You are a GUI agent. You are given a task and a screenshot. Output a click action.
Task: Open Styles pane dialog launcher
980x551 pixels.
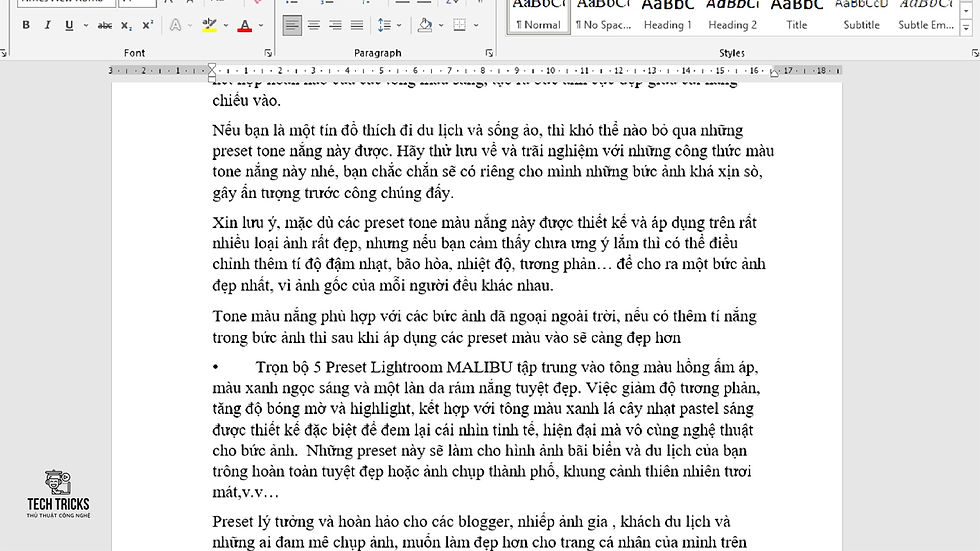pyautogui.click(x=975, y=53)
